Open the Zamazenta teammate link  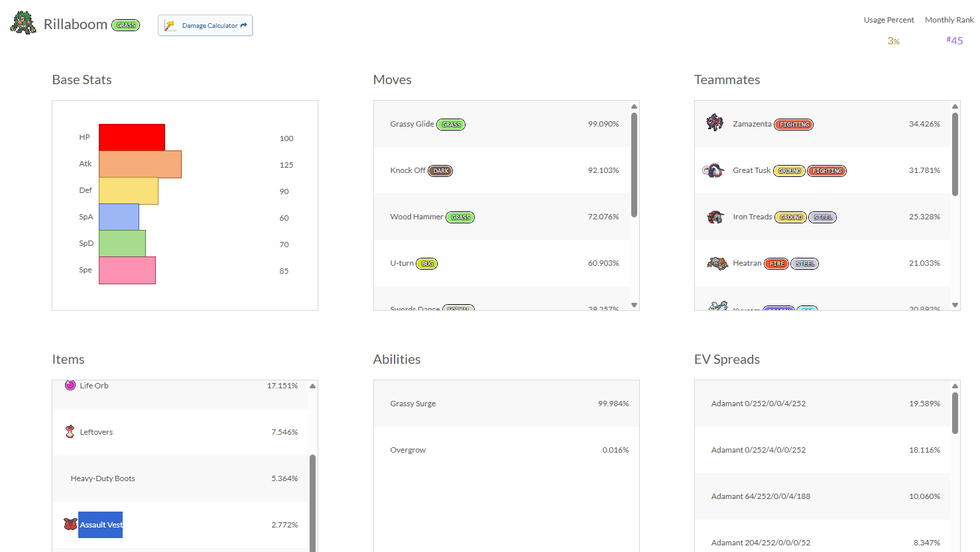[x=752, y=124]
